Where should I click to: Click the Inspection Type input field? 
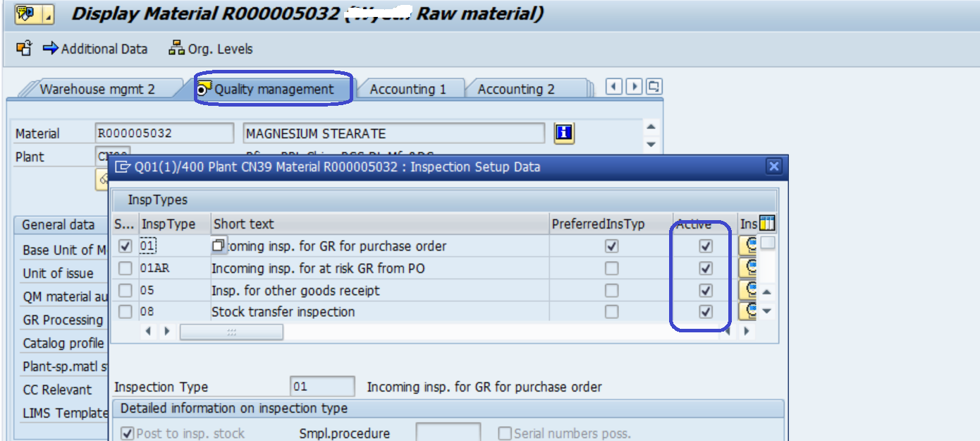[x=322, y=387]
